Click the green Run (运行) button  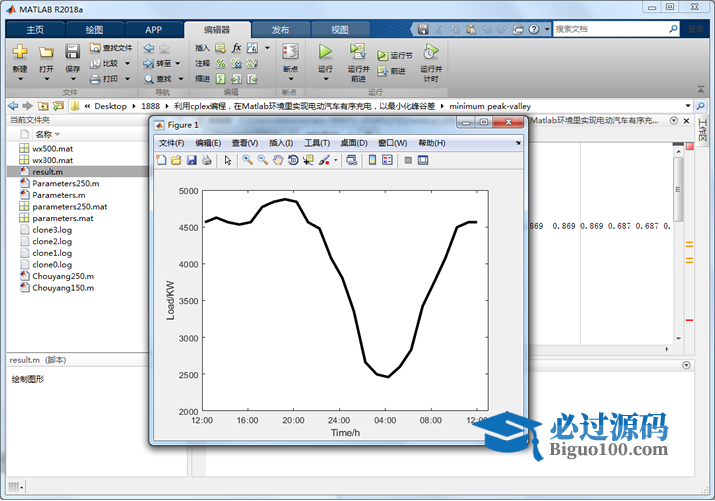tap(325, 51)
